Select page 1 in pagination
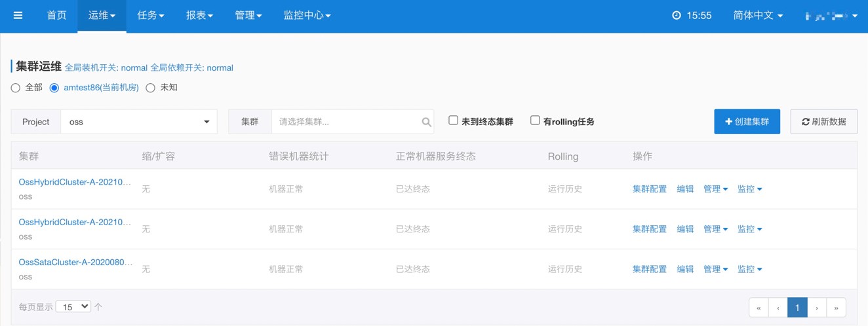 [797, 308]
